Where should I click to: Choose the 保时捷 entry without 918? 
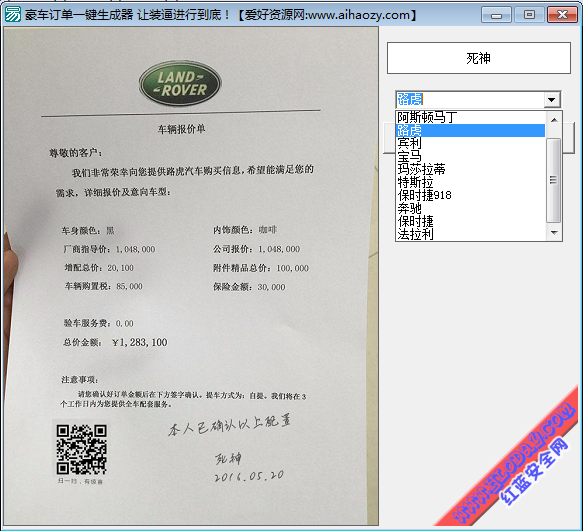tap(470, 221)
